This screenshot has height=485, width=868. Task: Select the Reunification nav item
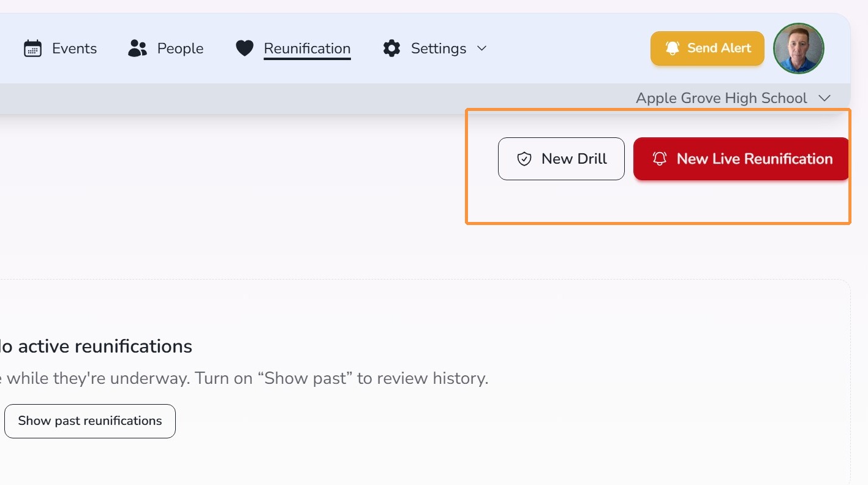click(293, 48)
